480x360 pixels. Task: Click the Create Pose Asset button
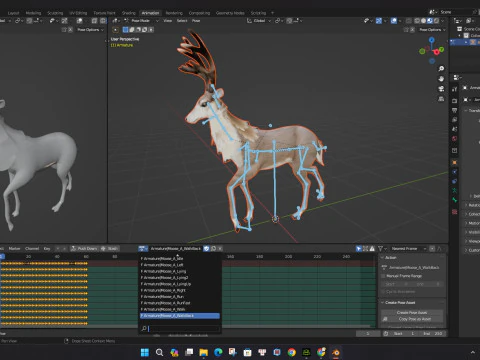(412, 312)
